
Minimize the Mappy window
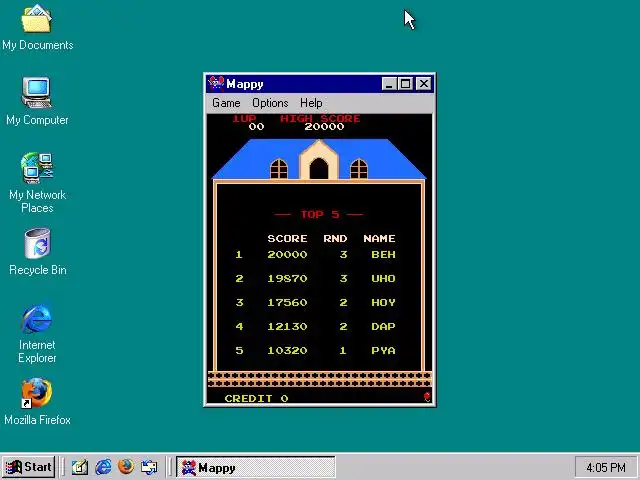pos(389,84)
